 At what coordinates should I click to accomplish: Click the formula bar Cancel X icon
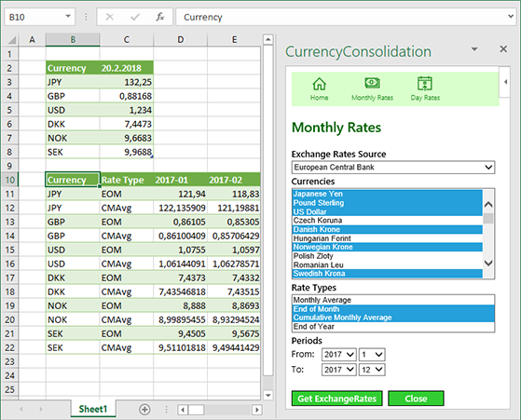pos(110,17)
